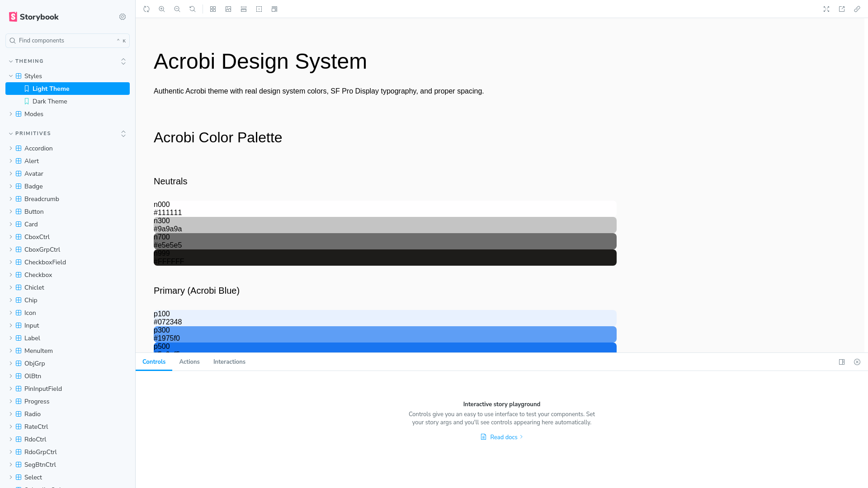Click the CheckboxField component icon
Screen dimensions: 868x488
click(19, 262)
